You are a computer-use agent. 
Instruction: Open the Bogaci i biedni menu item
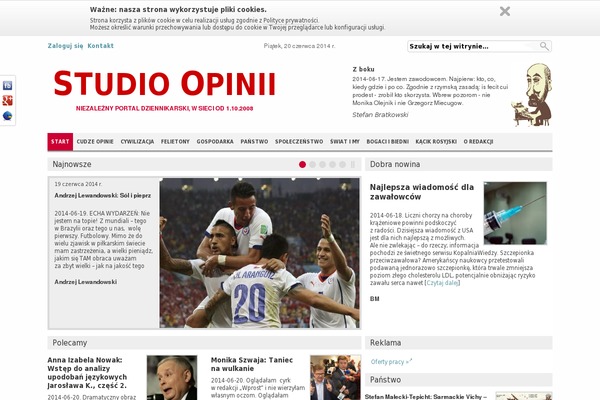388,142
